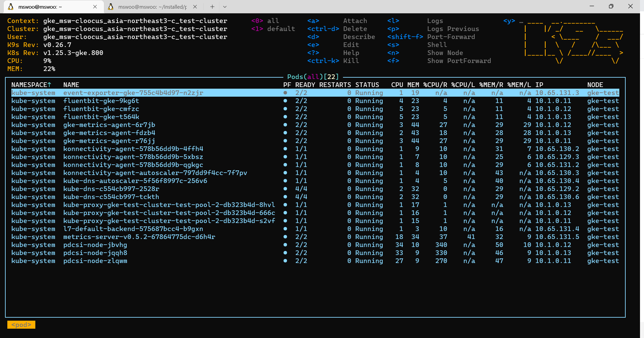Click the penguin icon on second tab
The image size is (644, 338).
pyautogui.click(x=111, y=7)
